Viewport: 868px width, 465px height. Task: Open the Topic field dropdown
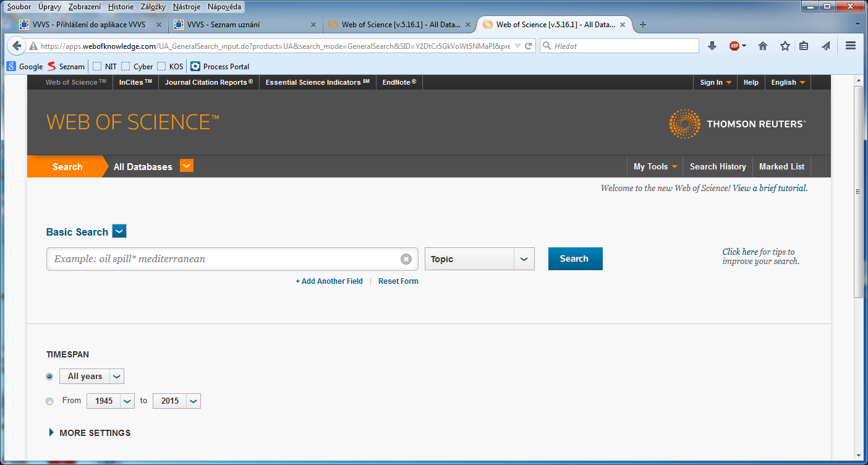coord(524,259)
